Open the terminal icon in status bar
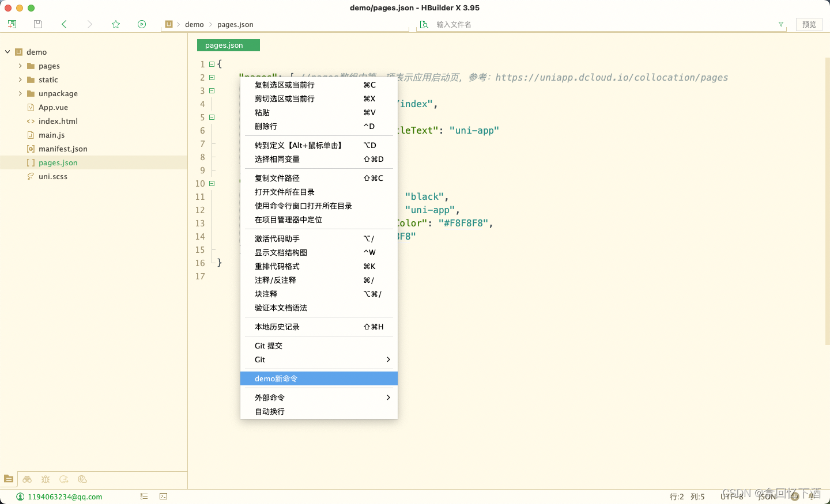 (164, 496)
